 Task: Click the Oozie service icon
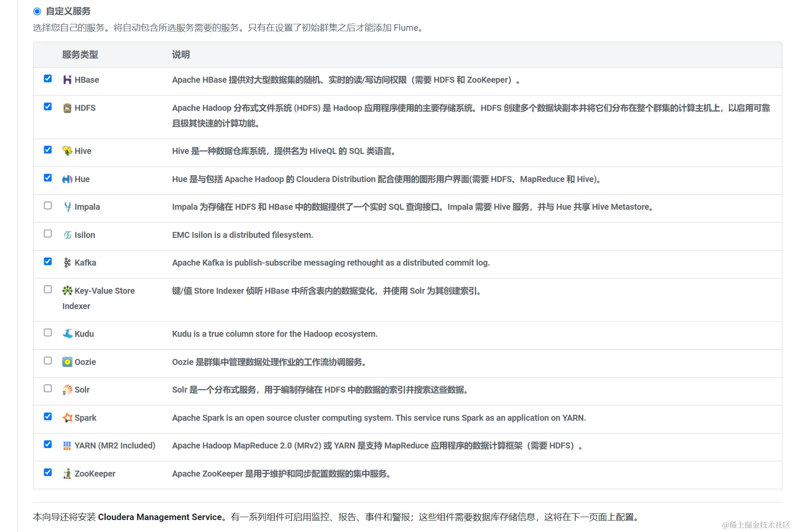67,362
